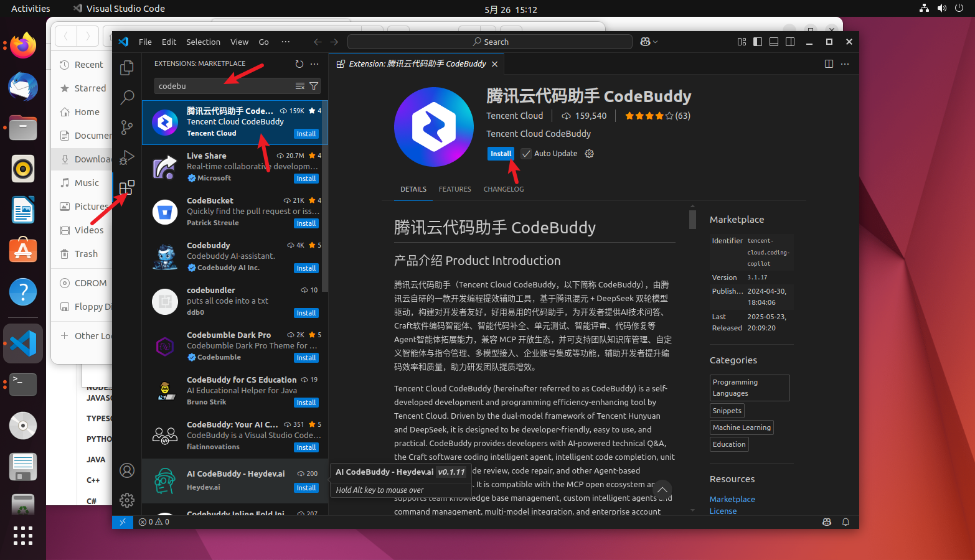
Task: Go back in navigation history
Action: (x=318, y=42)
